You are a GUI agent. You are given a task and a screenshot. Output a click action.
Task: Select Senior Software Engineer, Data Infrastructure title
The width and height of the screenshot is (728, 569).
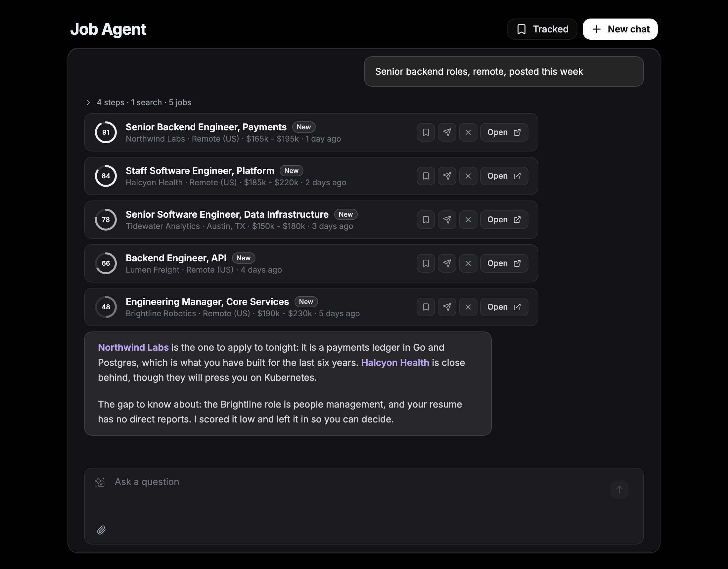pos(227,214)
